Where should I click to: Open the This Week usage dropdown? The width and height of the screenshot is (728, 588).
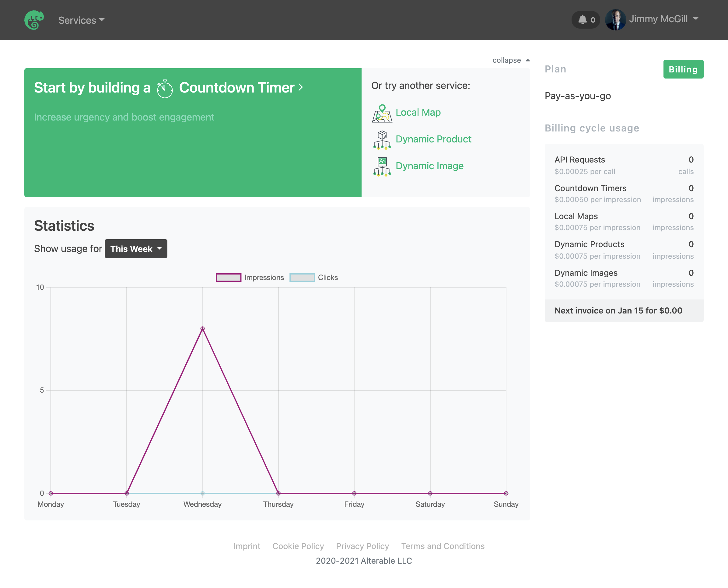click(x=136, y=249)
